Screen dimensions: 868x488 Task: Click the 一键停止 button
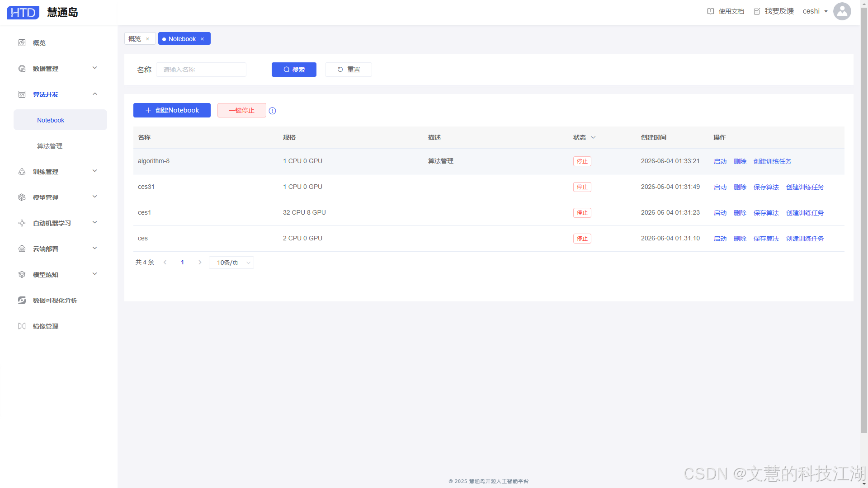point(242,110)
